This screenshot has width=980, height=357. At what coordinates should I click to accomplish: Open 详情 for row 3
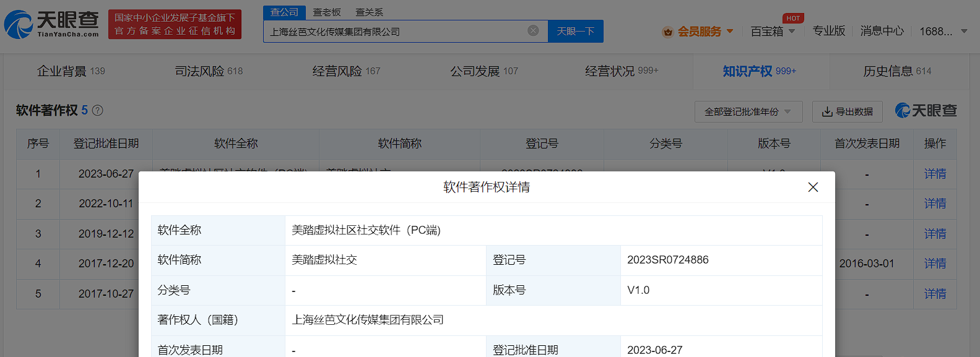tap(935, 234)
